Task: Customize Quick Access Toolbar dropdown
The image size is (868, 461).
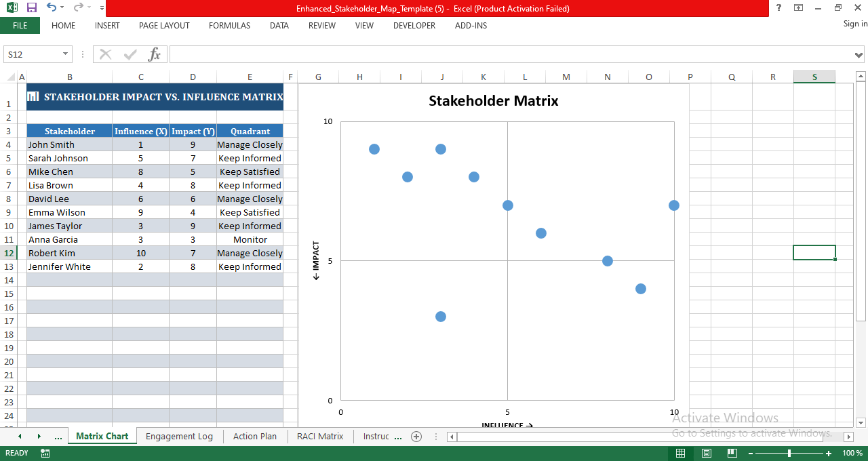Action: coord(102,8)
